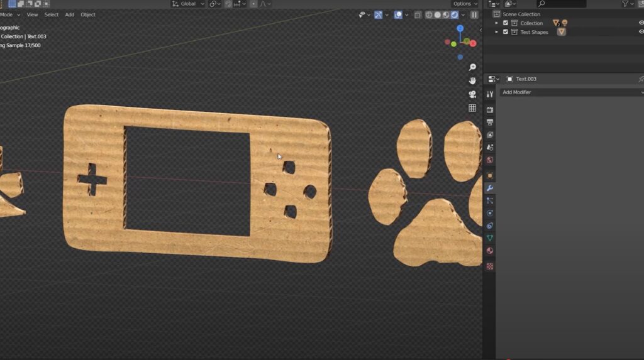This screenshot has height=360, width=644.
Task: Open the World properties tab
Action: point(489,160)
